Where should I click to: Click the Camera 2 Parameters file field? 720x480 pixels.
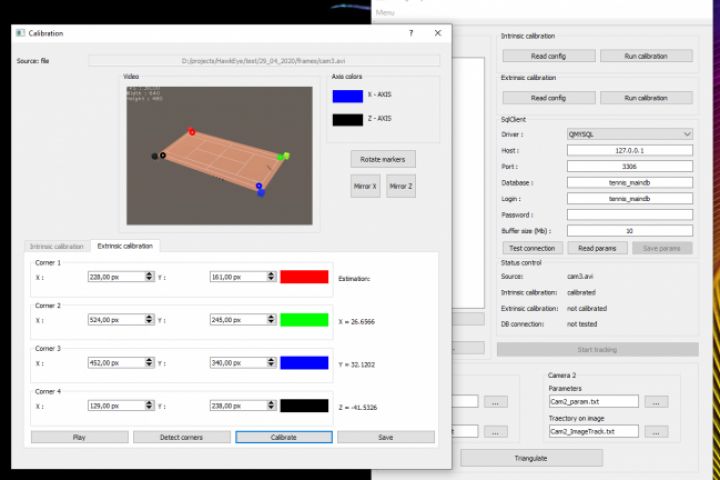tap(593, 401)
